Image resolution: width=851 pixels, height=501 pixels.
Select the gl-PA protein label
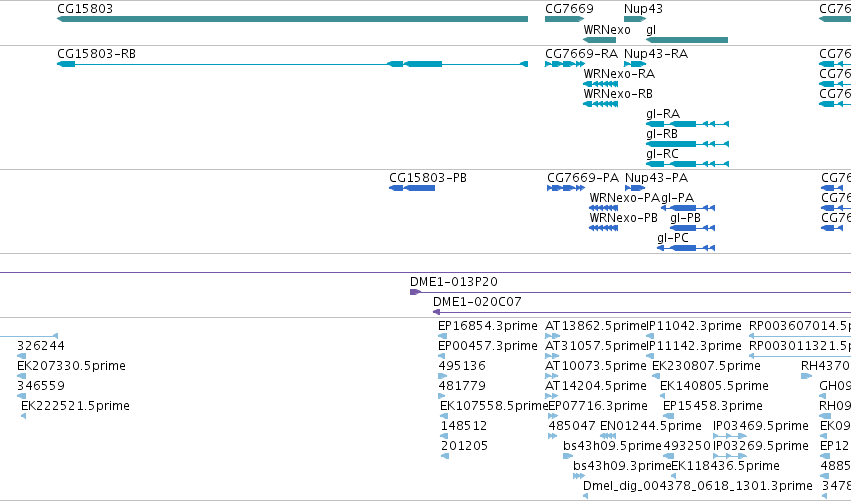coord(678,198)
